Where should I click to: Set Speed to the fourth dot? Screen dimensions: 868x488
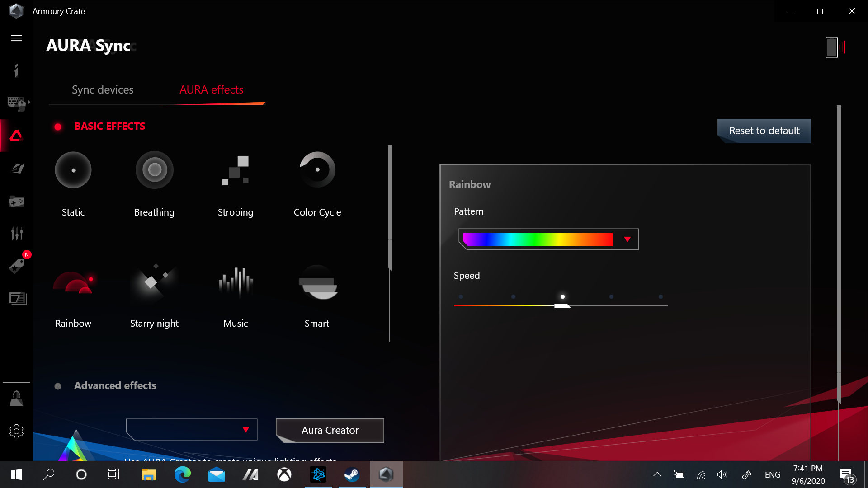point(611,297)
